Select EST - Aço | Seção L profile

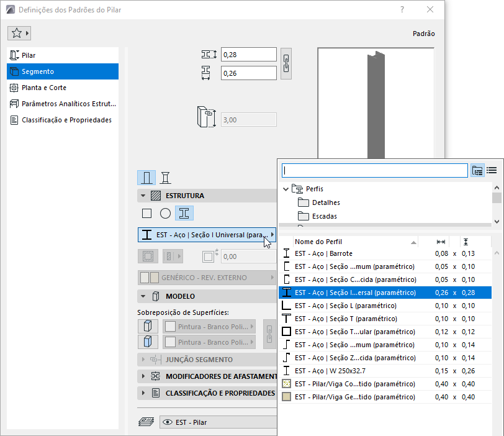pyautogui.click(x=385, y=306)
